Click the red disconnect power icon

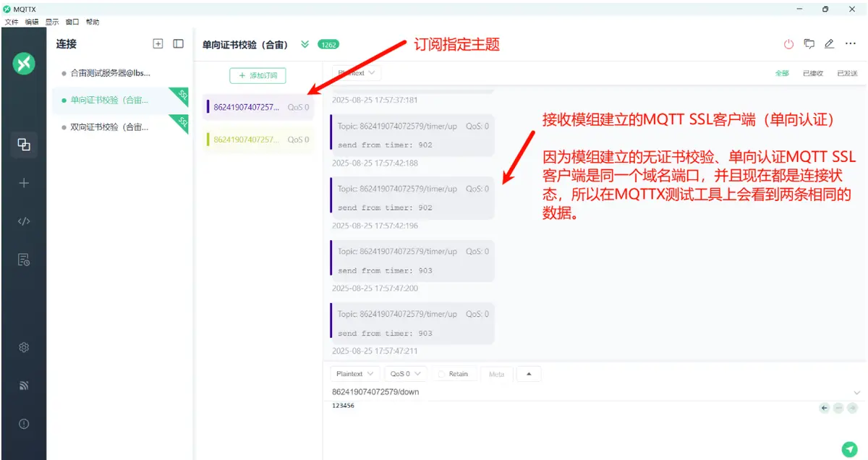point(788,44)
